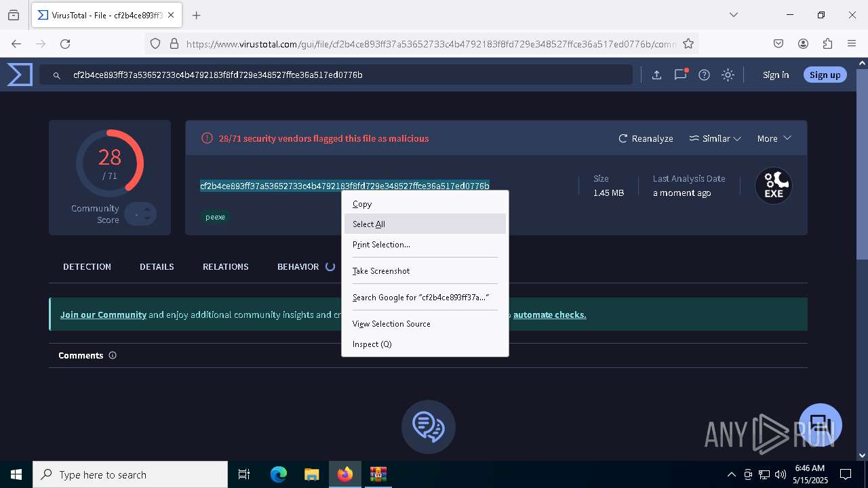
Task: Open the Firefox extensions icon
Action: tap(827, 43)
